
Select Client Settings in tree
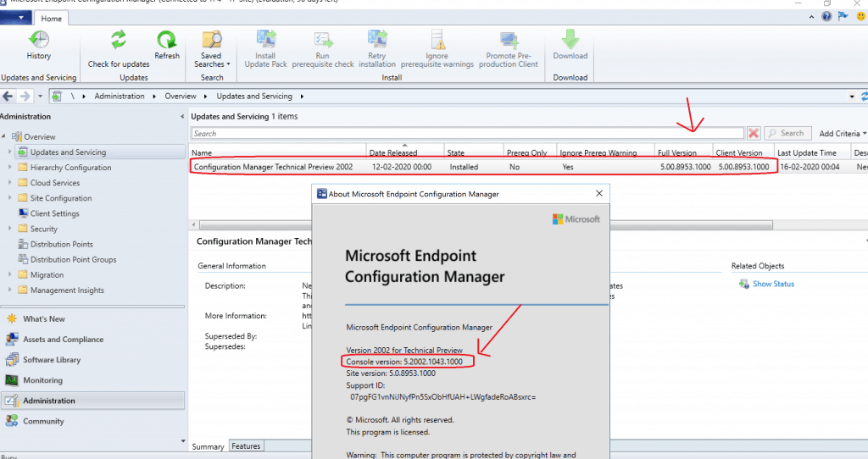[x=55, y=213]
